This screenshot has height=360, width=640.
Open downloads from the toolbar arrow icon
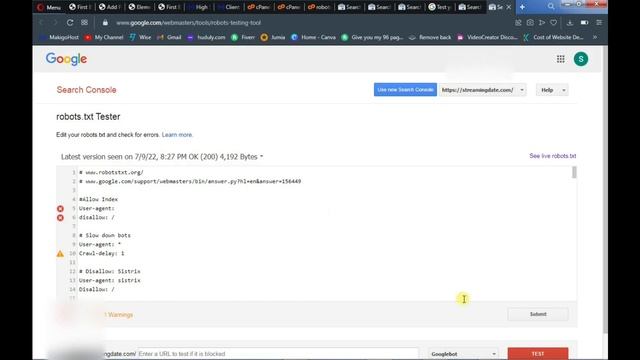coord(570,23)
